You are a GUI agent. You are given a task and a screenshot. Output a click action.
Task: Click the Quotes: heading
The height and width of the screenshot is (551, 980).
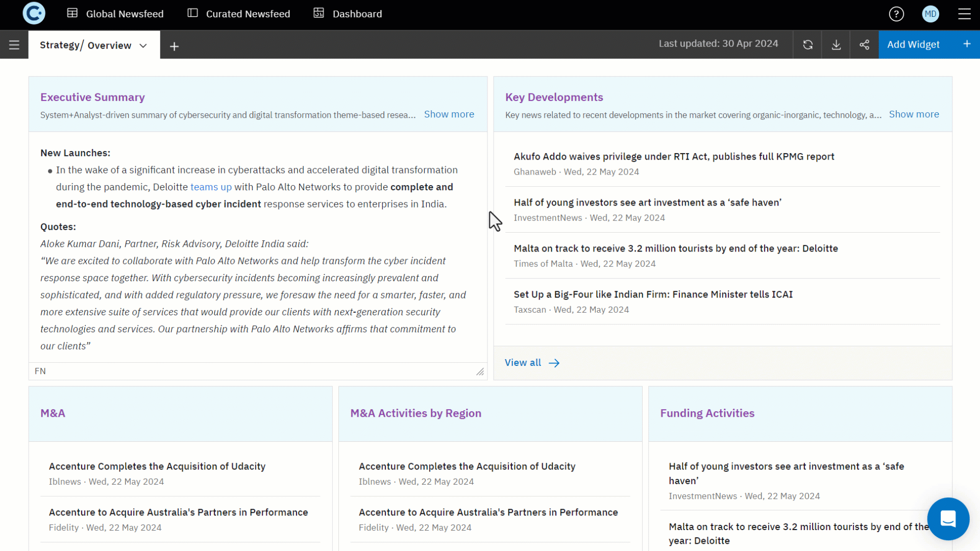58,227
